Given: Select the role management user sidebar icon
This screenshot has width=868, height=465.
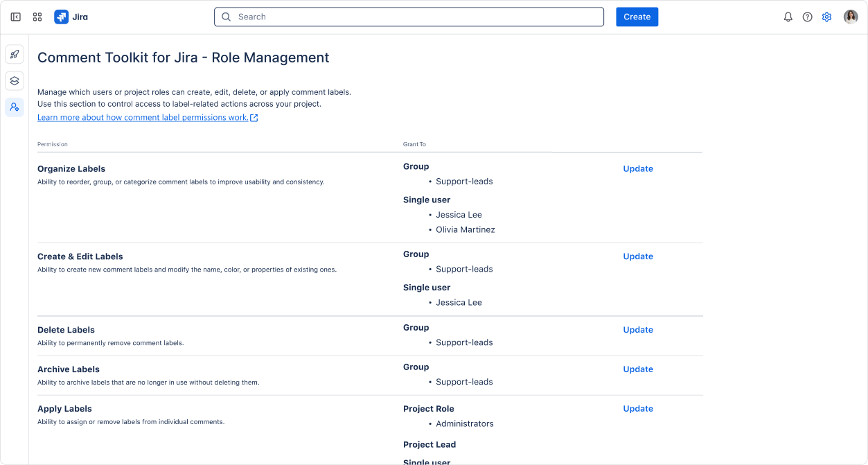Looking at the screenshot, I should [15, 107].
